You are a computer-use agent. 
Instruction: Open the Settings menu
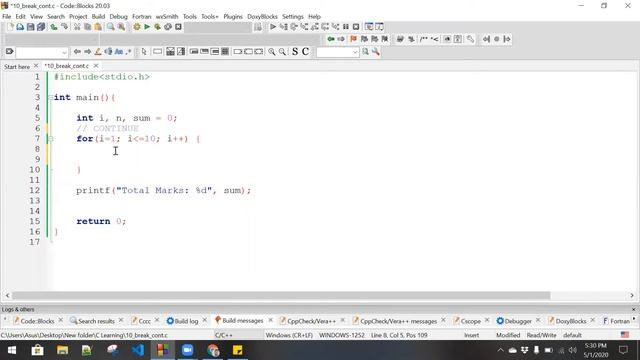tap(293, 17)
